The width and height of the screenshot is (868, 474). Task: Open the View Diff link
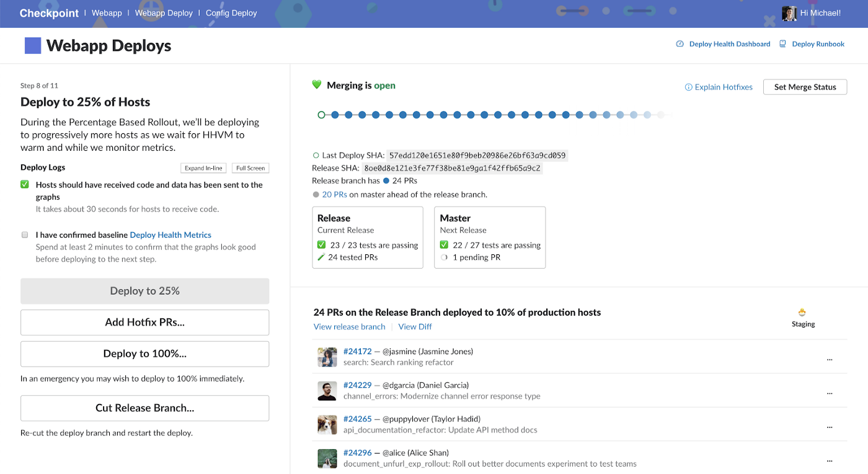[x=415, y=327]
